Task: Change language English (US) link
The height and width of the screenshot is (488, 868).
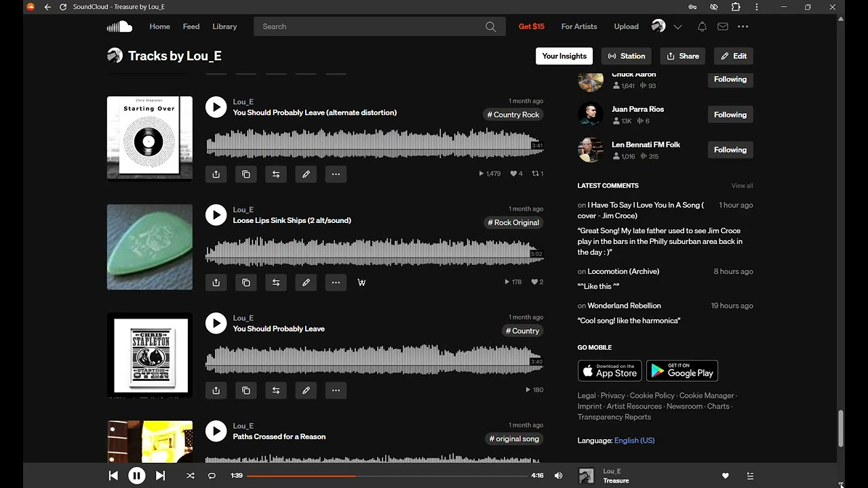Action: (x=634, y=441)
